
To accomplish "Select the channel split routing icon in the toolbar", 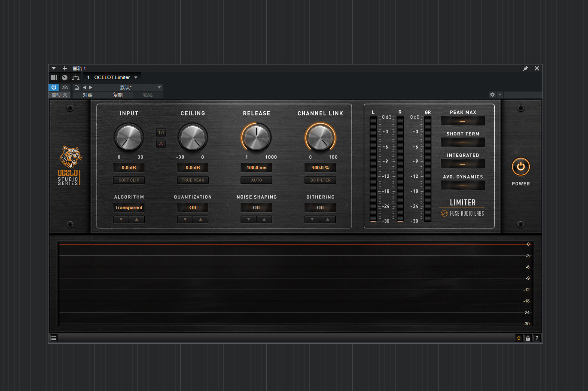I will point(75,77).
